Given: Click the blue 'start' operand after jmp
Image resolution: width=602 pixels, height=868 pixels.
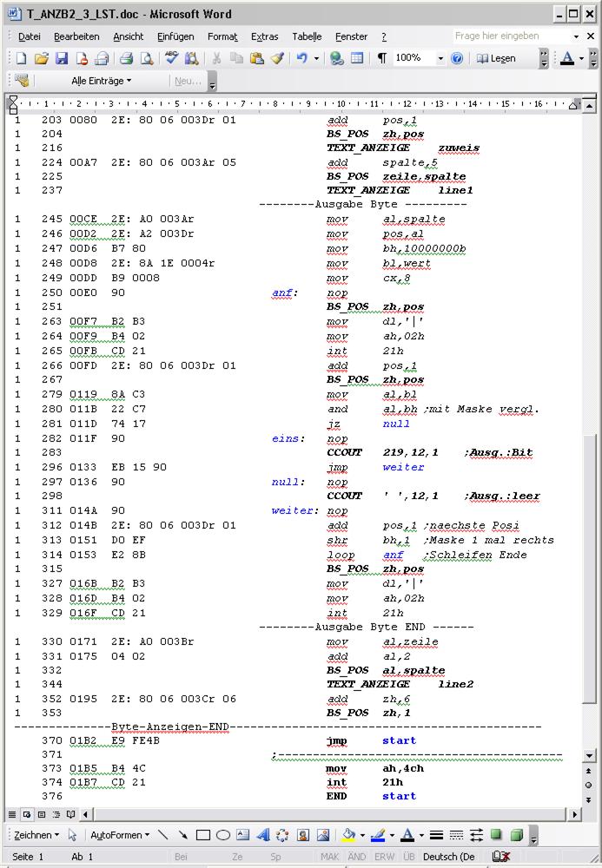Looking at the screenshot, I should [x=399, y=741].
